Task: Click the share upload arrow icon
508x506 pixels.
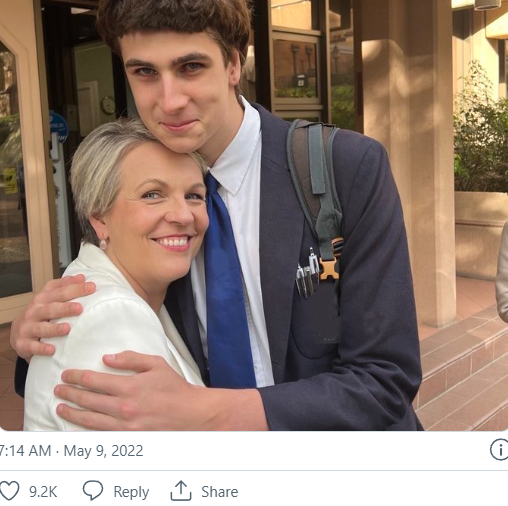Action: click(181, 491)
